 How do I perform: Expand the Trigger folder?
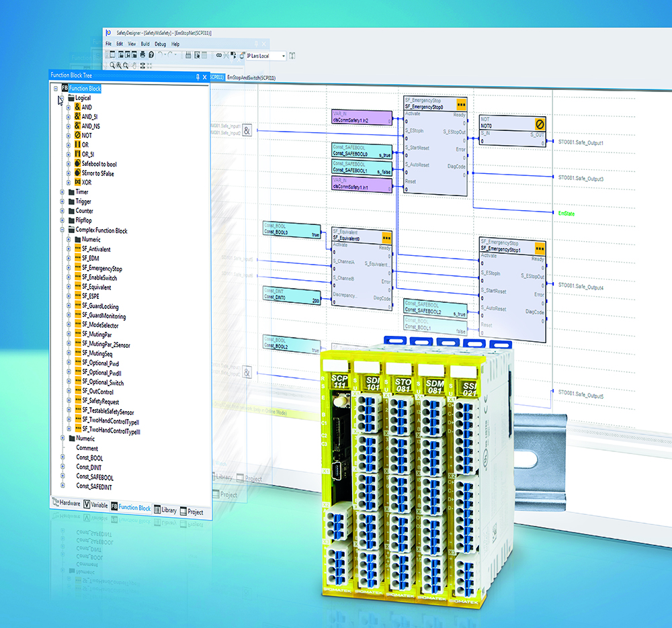(x=62, y=201)
